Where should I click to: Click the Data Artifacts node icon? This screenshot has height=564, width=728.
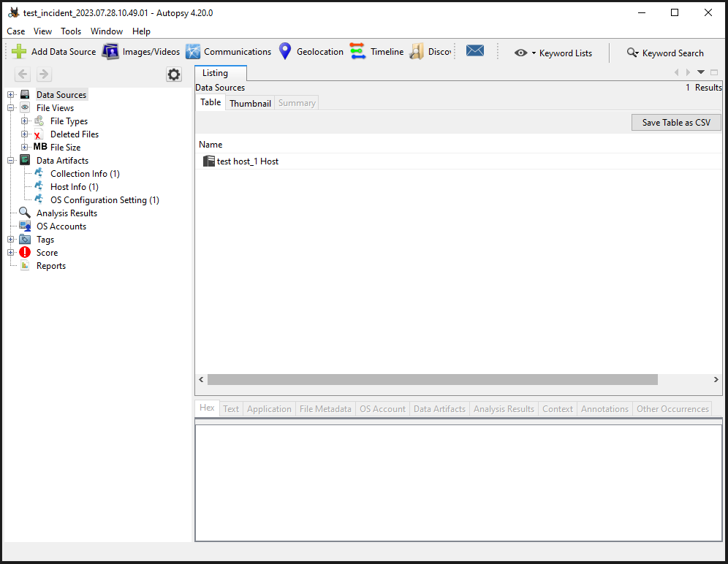[x=25, y=161]
